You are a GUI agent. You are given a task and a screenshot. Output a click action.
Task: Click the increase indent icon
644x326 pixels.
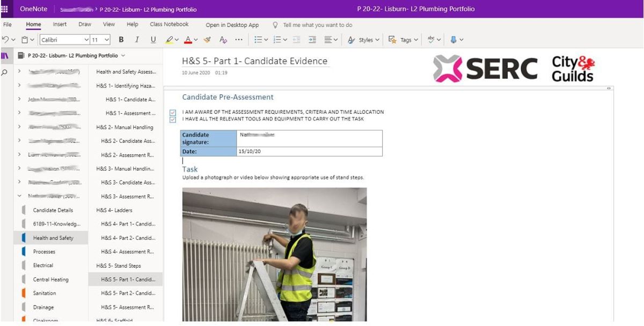[x=312, y=40]
